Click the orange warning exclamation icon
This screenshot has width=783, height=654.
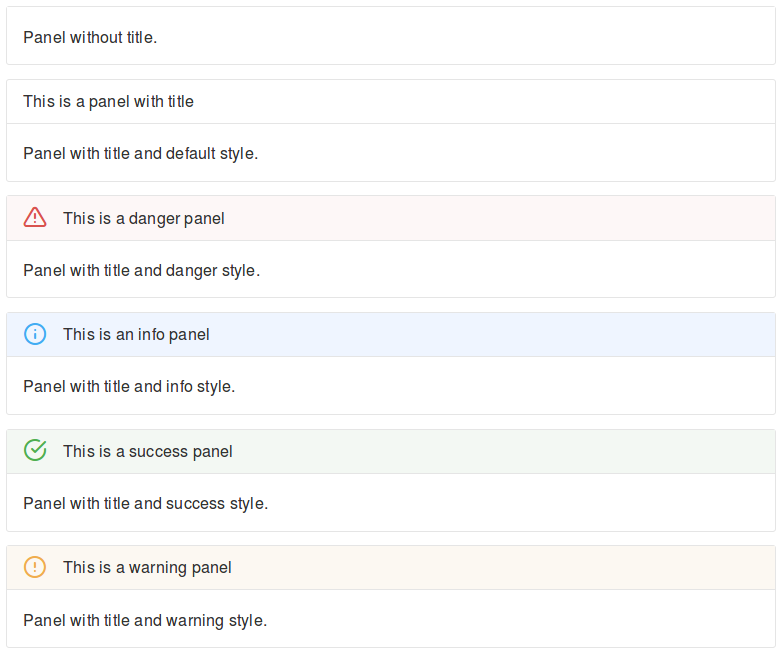pyautogui.click(x=35, y=567)
